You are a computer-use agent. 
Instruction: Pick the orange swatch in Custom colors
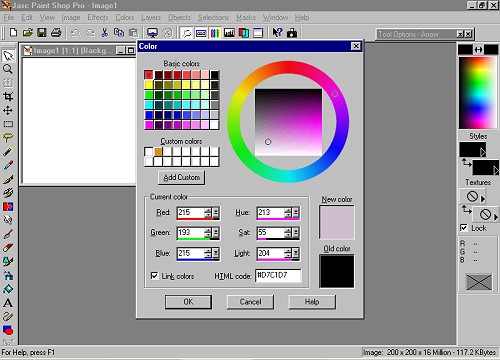[158, 152]
